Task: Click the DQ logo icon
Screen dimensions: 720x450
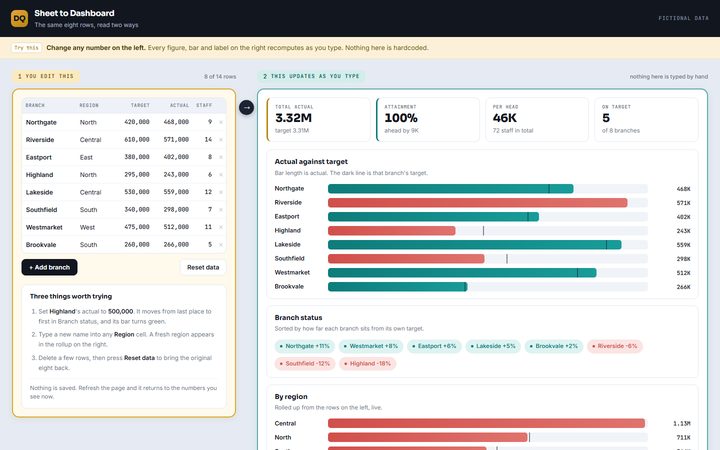Action: point(19,18)
